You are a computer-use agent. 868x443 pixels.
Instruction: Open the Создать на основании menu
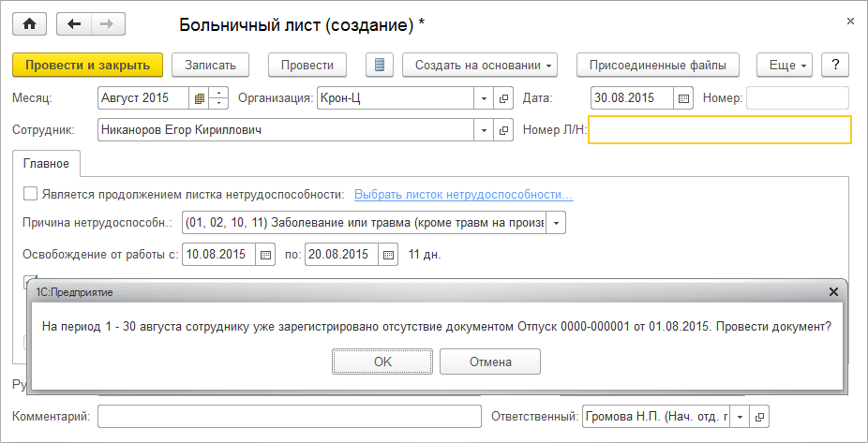pos(480,65)
